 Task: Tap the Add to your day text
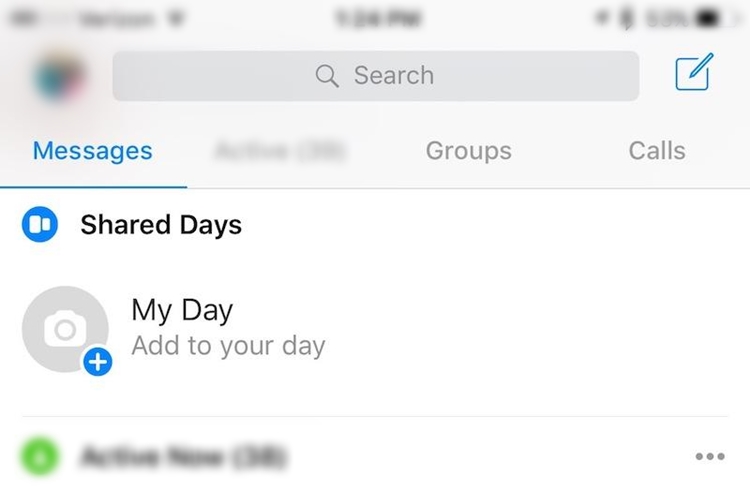[x=229, y=346]
